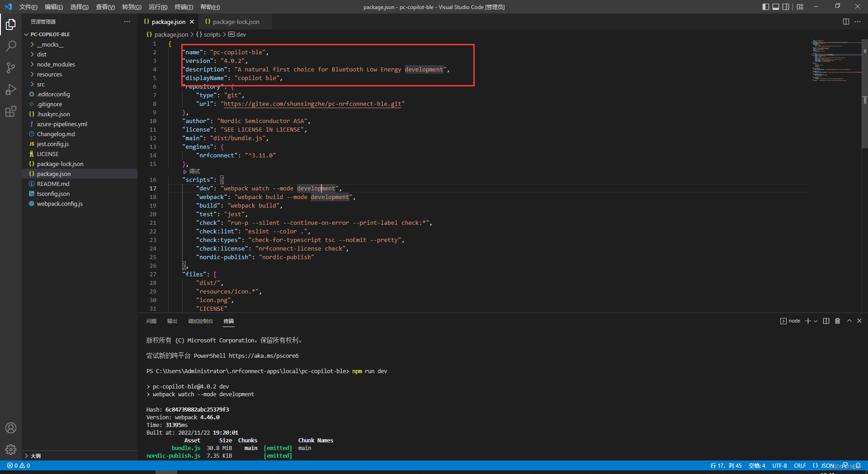Click the VS Code logo in the title bar
The width and height of the screenshot is (868, 474).
(8, 7)
